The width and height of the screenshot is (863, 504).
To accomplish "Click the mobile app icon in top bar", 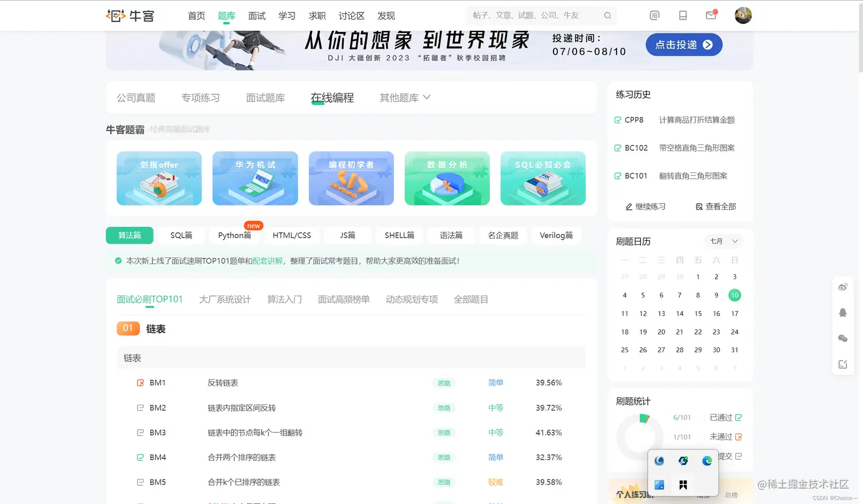I will click(x=683, y=15).
